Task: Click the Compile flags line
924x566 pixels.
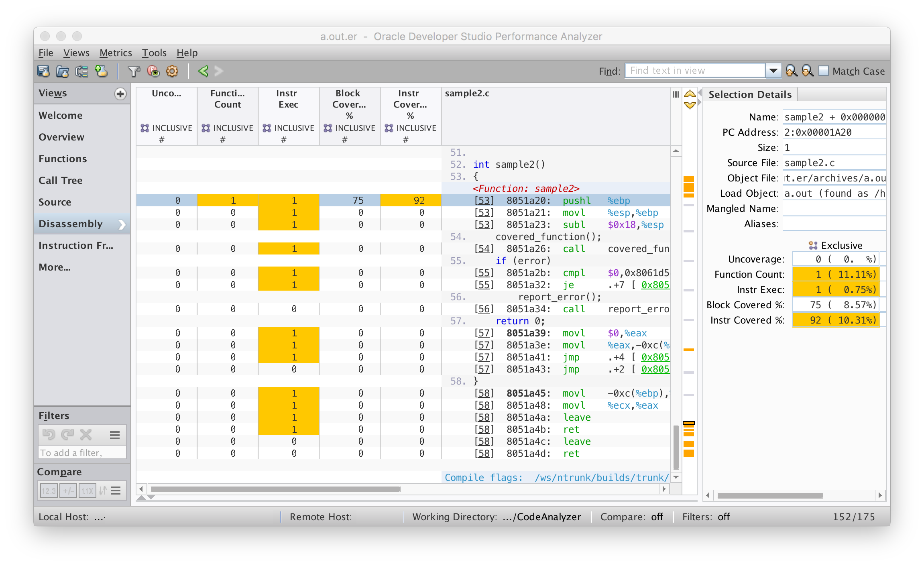Action: tap(556, 478)
